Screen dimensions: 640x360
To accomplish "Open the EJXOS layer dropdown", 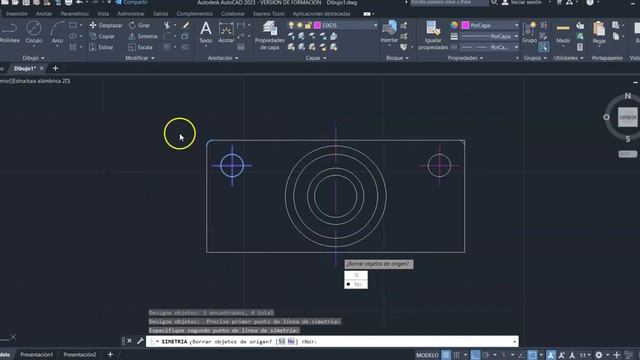I will 375,25.
